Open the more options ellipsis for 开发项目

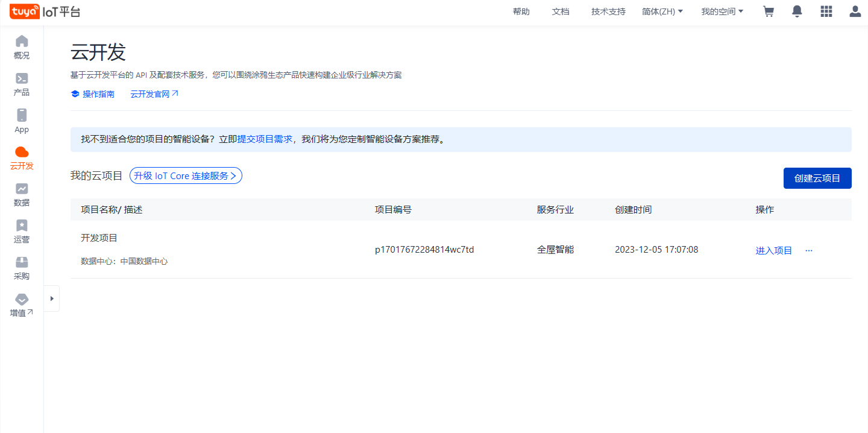[809, 250]
